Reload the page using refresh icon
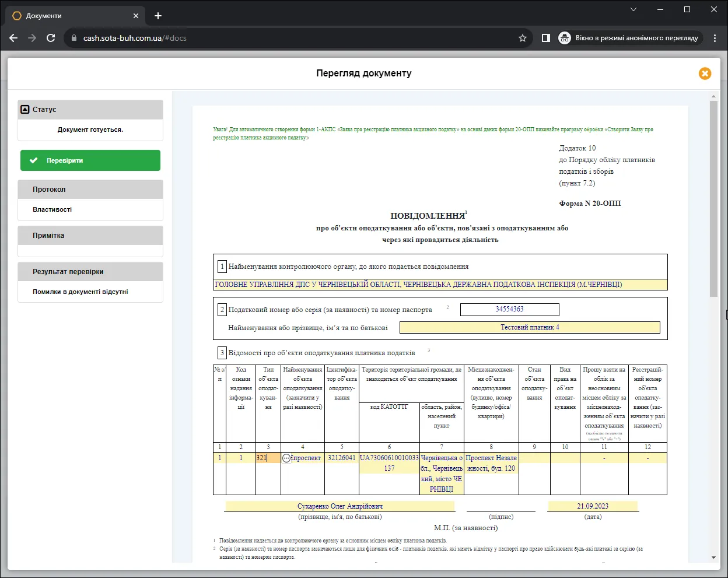728x578 pixels. click(x=51, y=38)
